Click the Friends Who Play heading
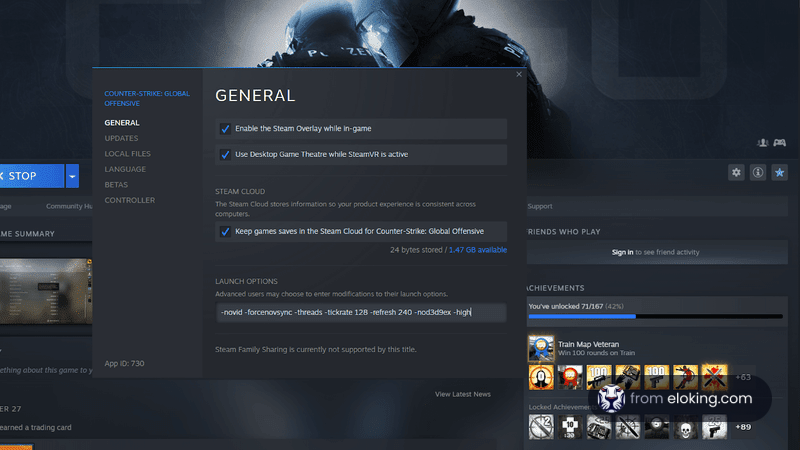This screenshot has width=800, height=450. pos(564,232)
